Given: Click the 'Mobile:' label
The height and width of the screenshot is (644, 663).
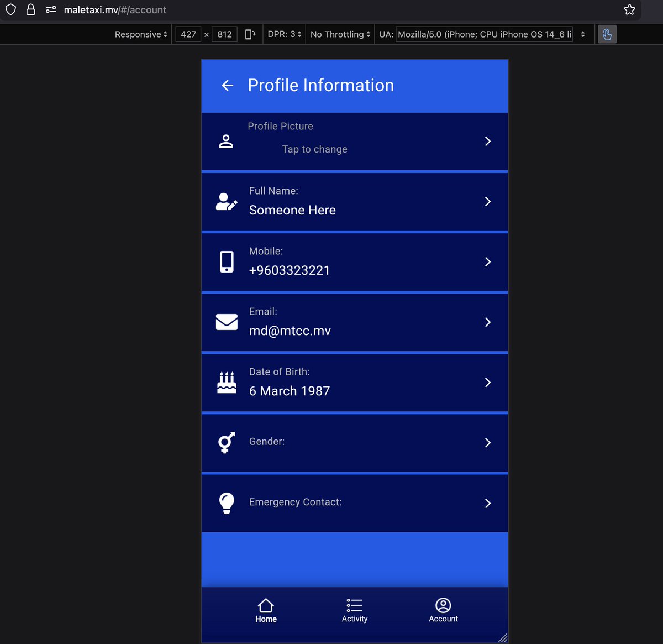Looking at the screenshot, I should coord(266,251).
